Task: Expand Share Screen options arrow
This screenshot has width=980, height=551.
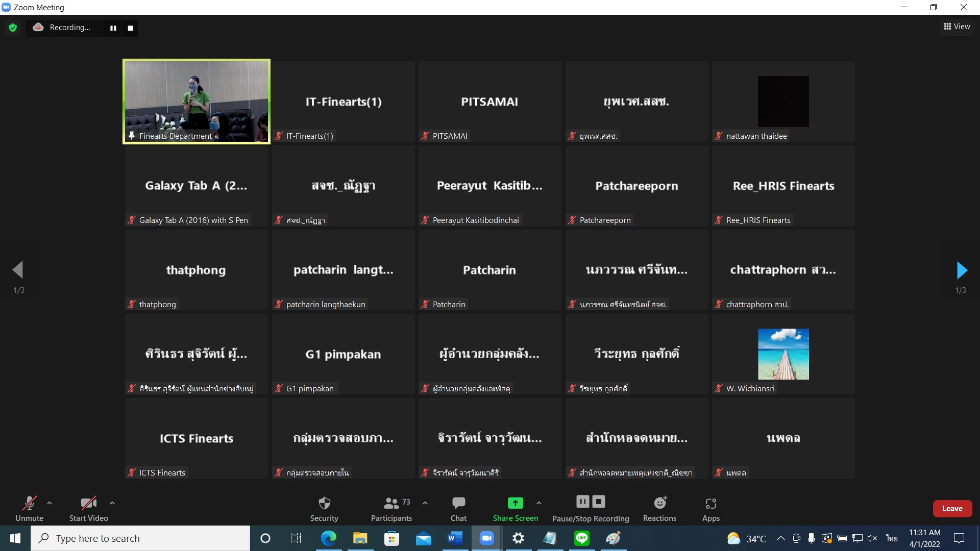Action: 539,503
